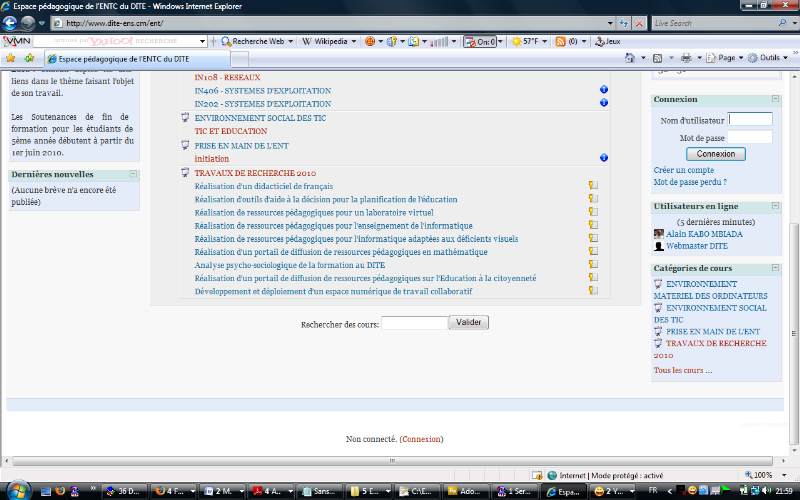Open a new blank tab
Image resolution: width=800 pixels, height=500 pixels.
tap(240, 59)
